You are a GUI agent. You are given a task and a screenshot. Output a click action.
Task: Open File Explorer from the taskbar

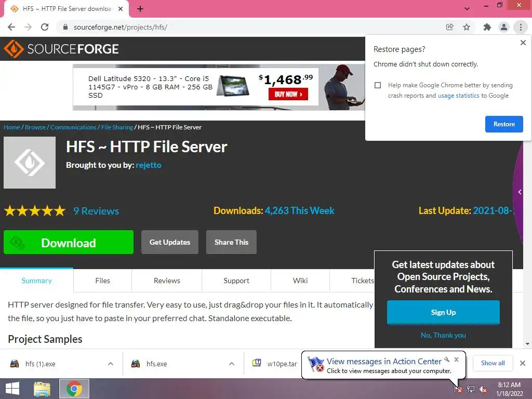point(42,389)
